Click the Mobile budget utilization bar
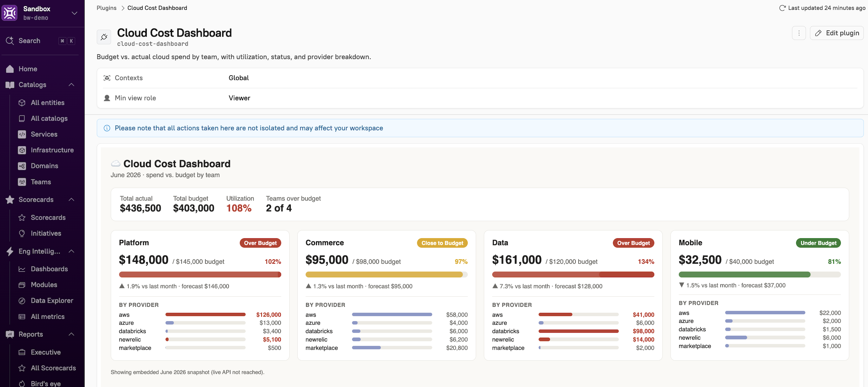The image size is (868, 387). tap(760, 274)
